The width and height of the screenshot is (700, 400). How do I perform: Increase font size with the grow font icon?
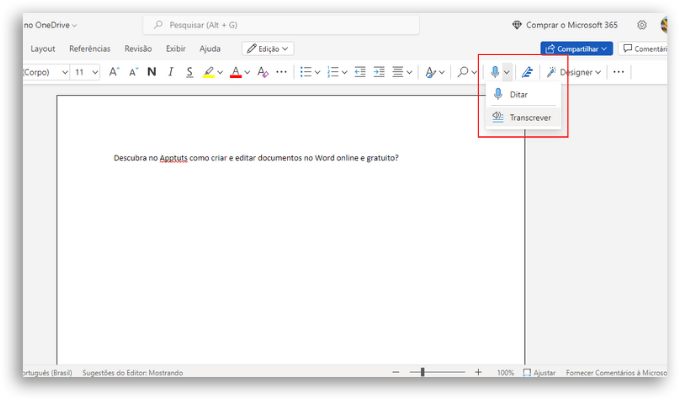coord(114,72)
